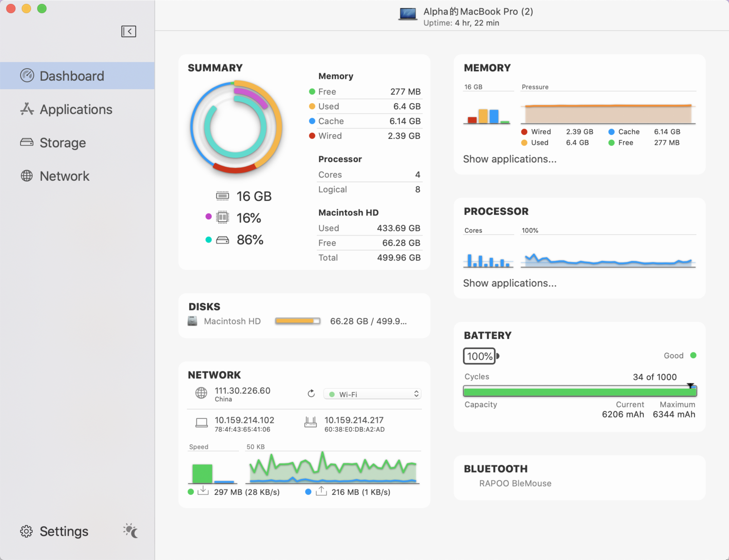Click the 66.28 GB / 499.9... disk text

pyautogui.click(x=368, y=321)
